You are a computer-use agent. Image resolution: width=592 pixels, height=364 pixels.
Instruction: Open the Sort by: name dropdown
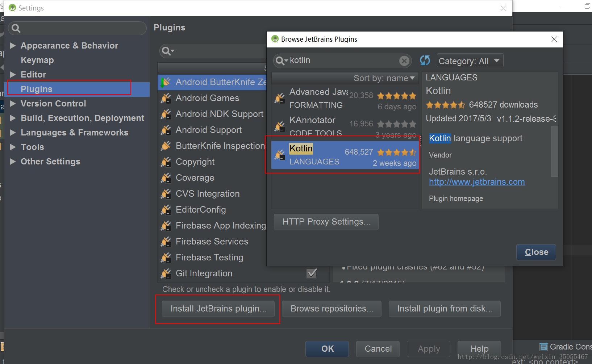384,78
